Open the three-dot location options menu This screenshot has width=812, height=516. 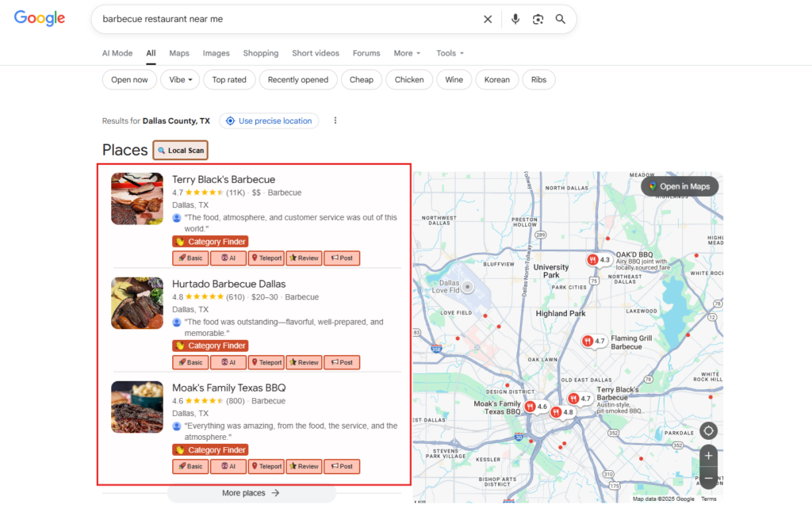point(335,120)
